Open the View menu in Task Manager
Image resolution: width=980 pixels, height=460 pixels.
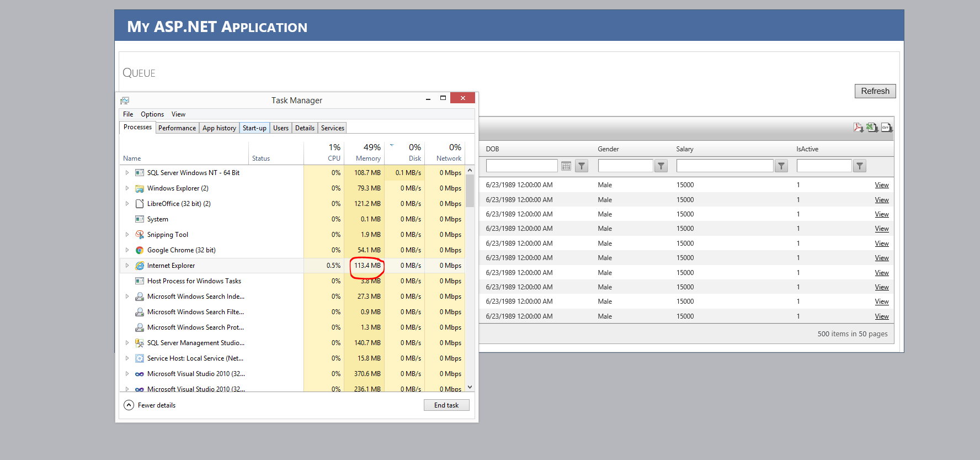click(178, 114)
